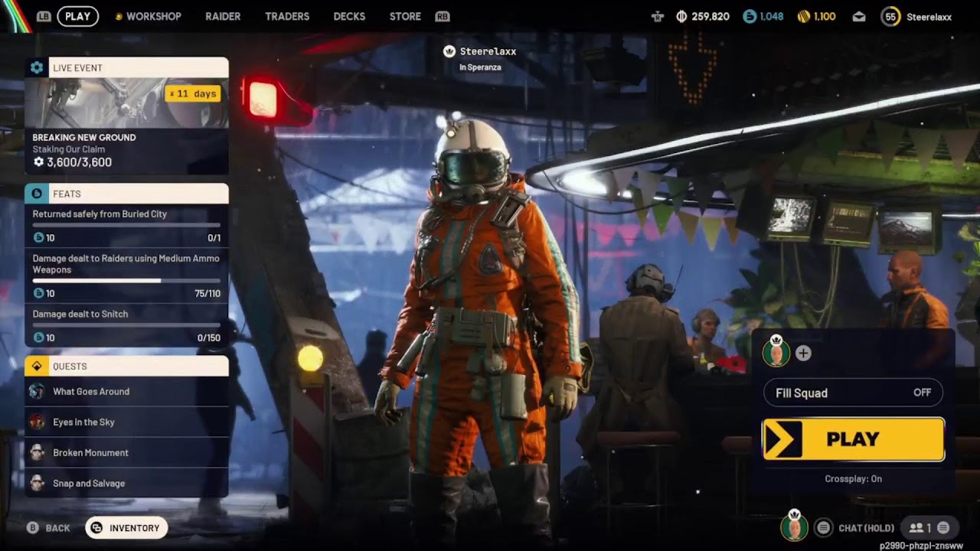980x551 pixels.
Task: Open CHAT (HOLD)
Action: (x=866, y=528)
